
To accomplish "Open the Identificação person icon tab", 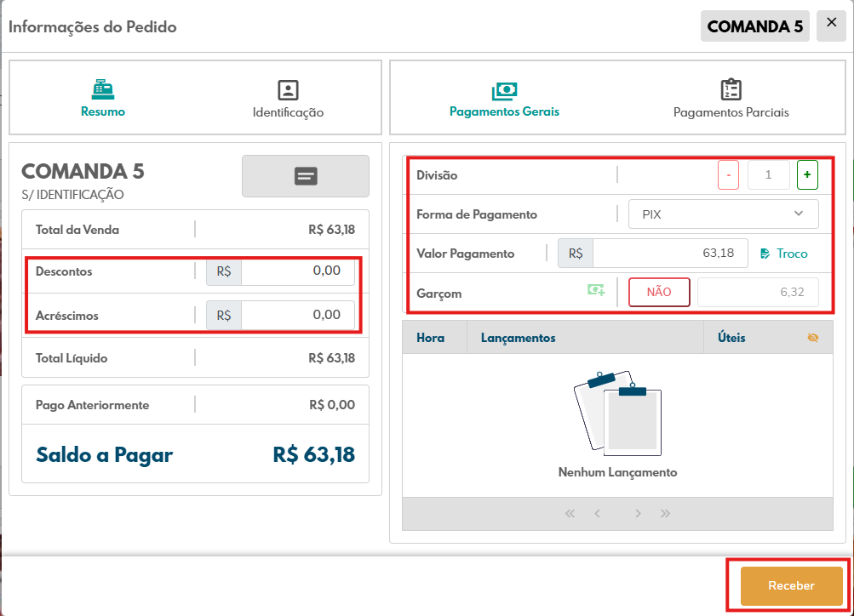I will point(288,90).
